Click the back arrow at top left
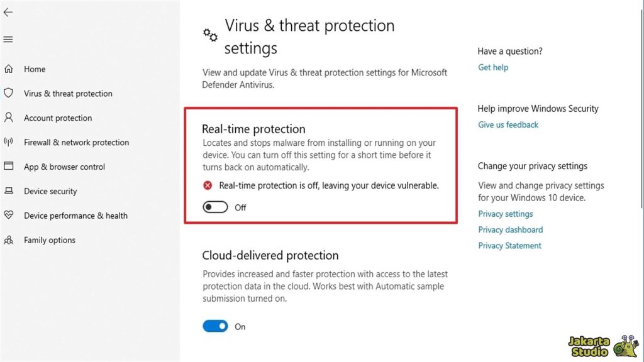 8,12
